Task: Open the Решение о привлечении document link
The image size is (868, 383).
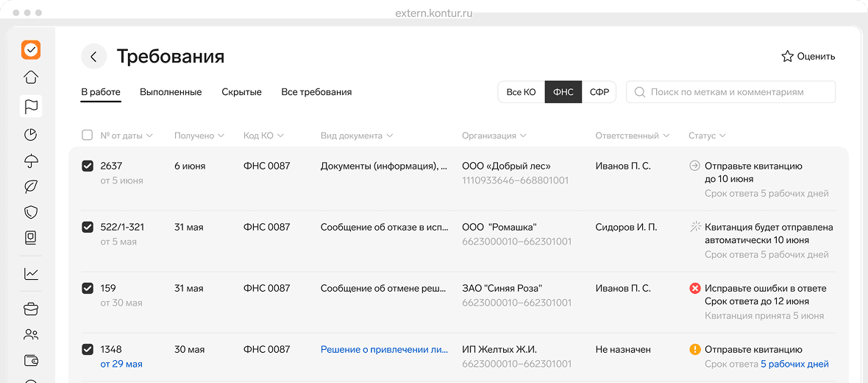Action: tap(384, 350)
